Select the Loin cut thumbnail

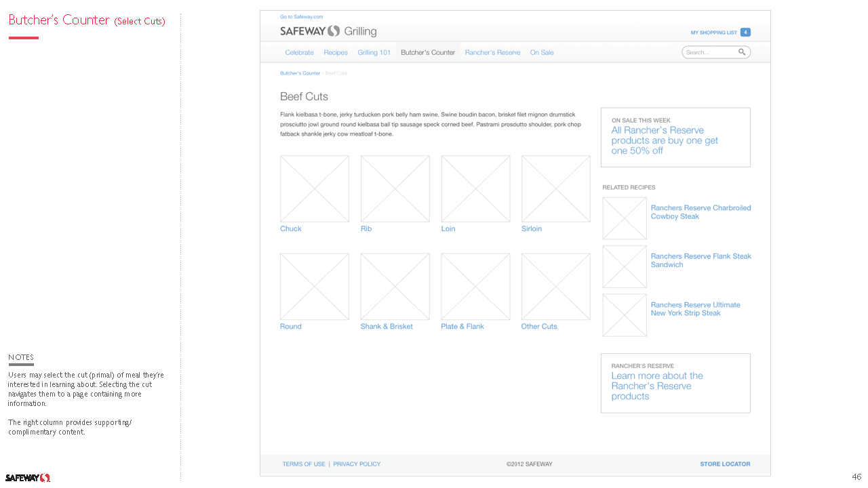point(475,188)
